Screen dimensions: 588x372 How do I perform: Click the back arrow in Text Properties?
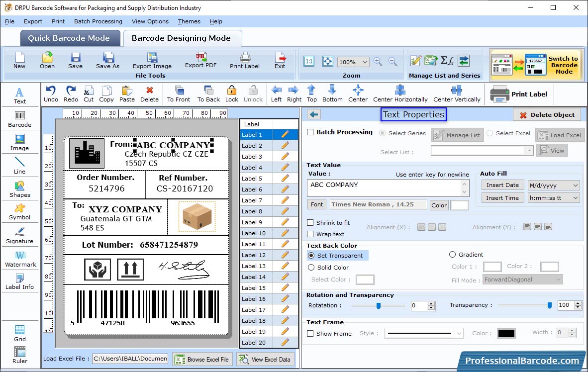coord(314,114)
